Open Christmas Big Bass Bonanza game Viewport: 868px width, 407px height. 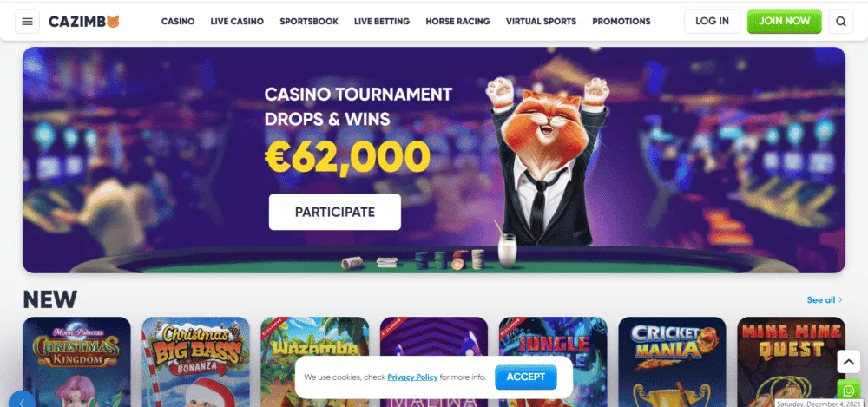pyautogui.click(x=196, y=362)
